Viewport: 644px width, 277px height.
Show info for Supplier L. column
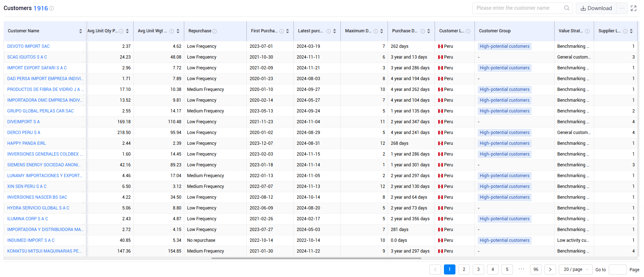pos(625,31)
